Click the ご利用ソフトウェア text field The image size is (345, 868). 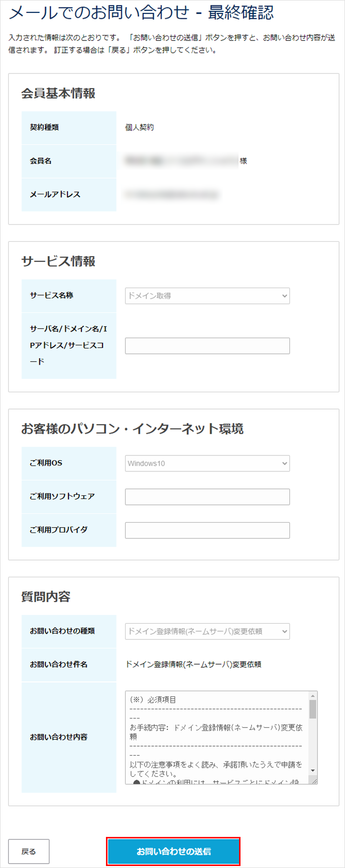pyautogui.click(x=207, y=497)
